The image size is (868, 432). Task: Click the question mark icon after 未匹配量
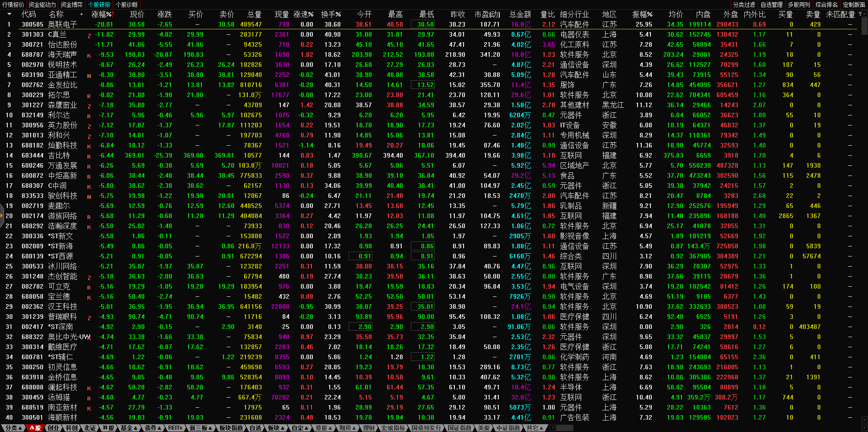tap(860, 14)
